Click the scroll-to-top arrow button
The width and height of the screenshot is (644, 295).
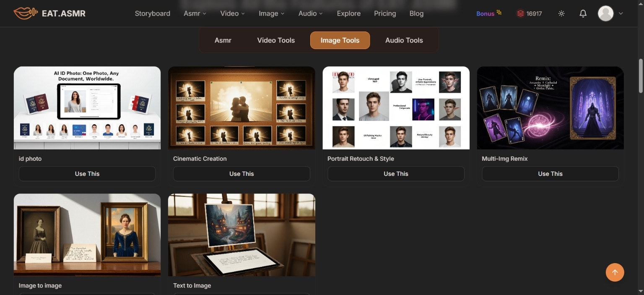coord(615,272)
